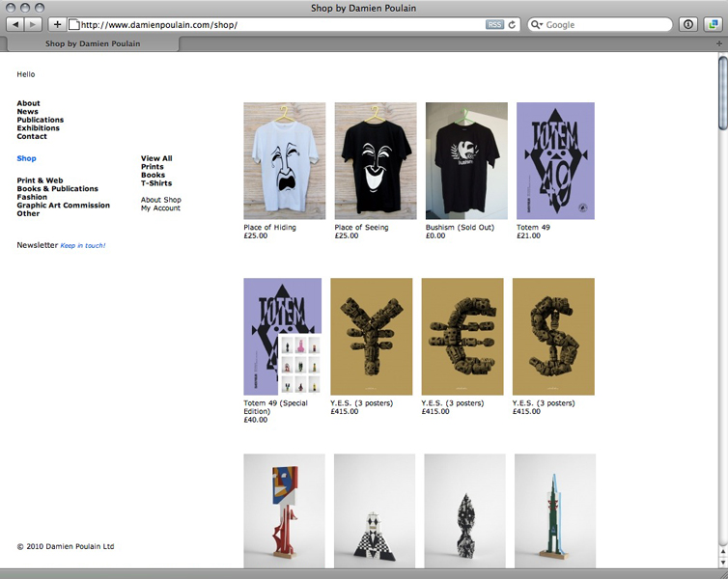
Task: Open the Google search magnifier dropdown
Action: [537, 24]
